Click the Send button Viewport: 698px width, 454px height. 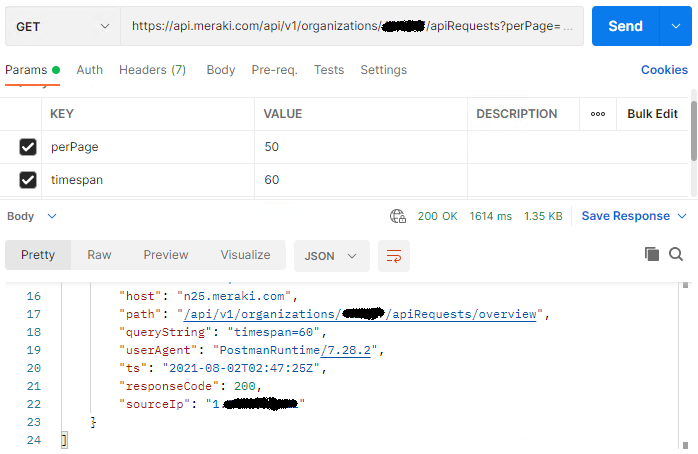(625, 26)
